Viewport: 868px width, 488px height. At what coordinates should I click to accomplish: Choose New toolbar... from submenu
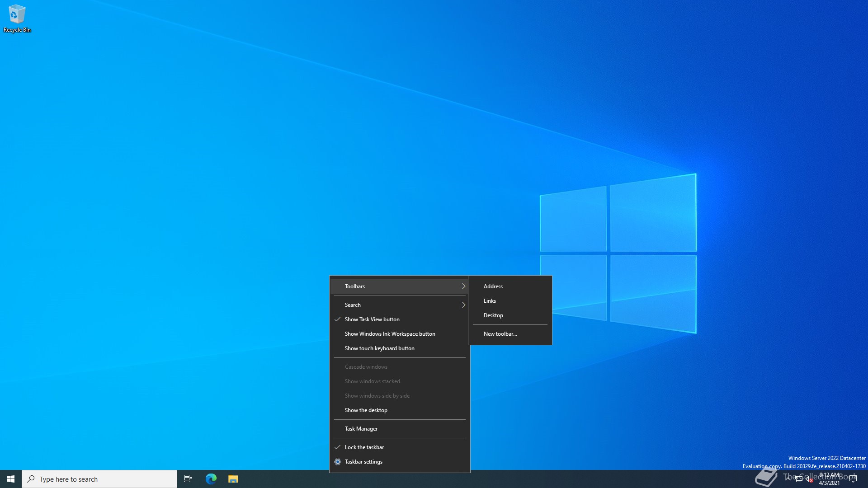coord(510,334)
